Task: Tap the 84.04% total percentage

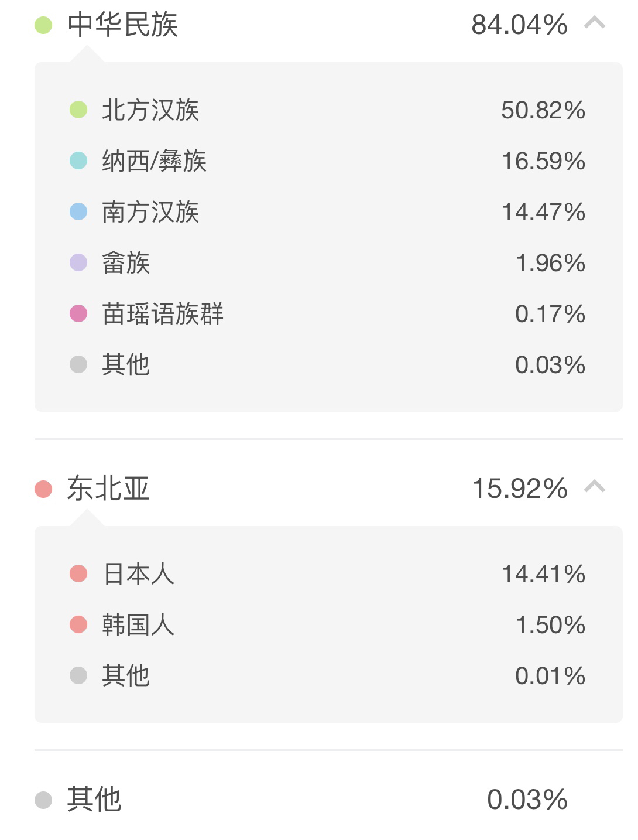Action: point(519,25)
